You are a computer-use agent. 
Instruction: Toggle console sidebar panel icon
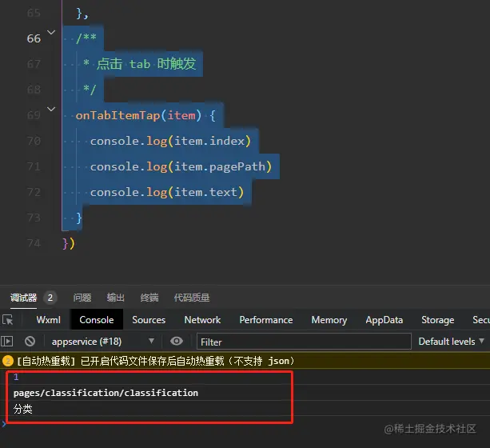tap(7, 342)
